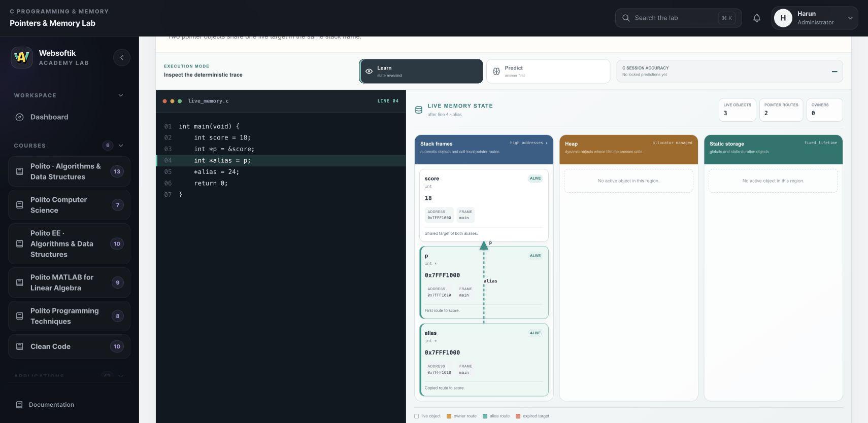Click the expired target legend swatch

click(x=518, y=416)
